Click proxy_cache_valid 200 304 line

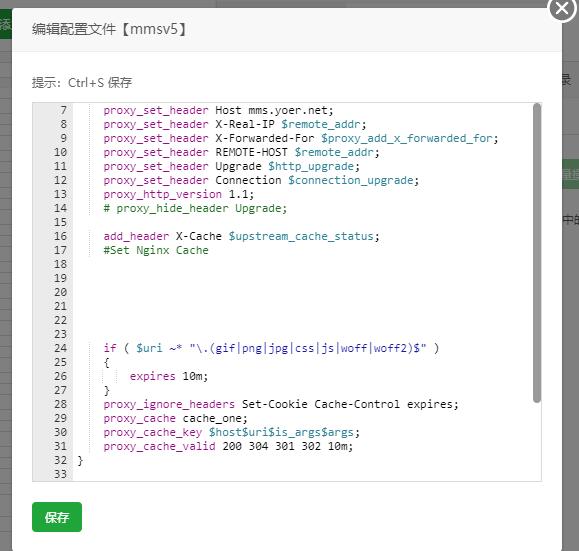pos(228,446)
